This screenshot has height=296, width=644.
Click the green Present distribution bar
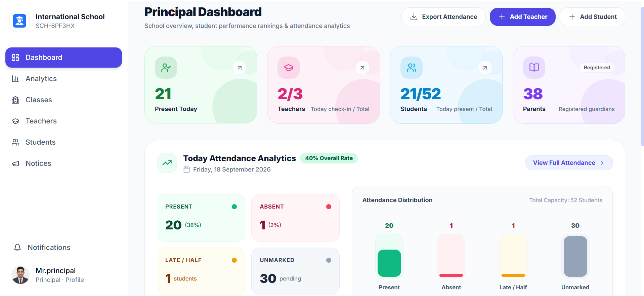389,263
